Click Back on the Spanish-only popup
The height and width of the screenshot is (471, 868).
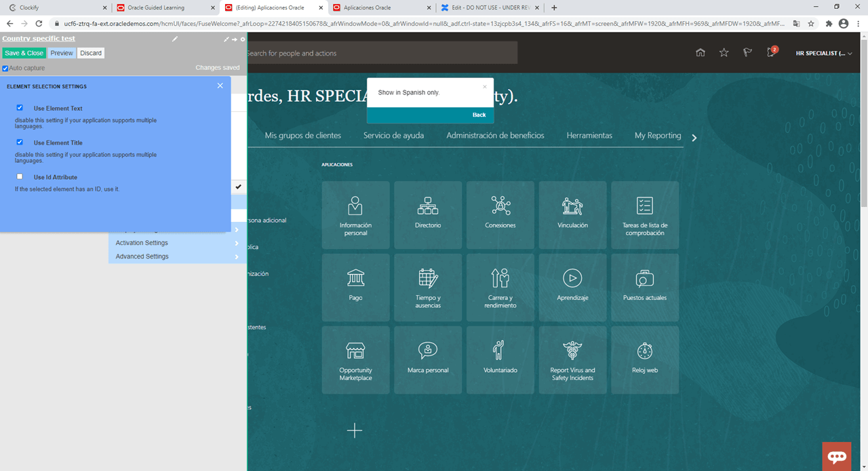(479, 115)
